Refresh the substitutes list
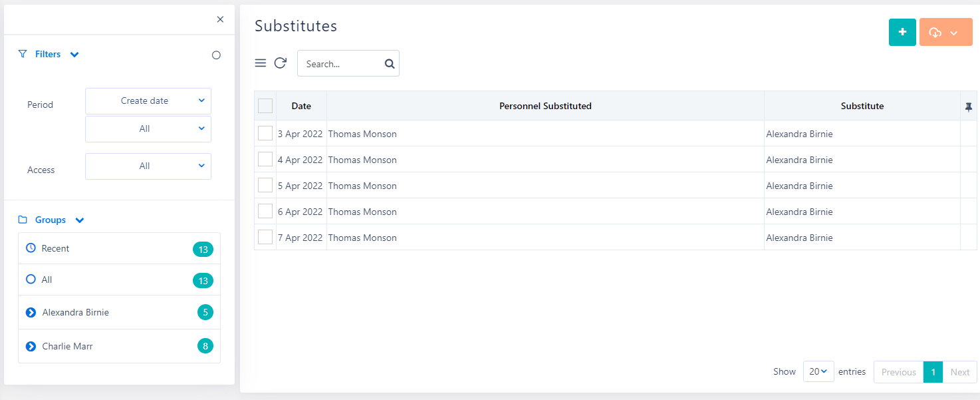Image resolution: width=980 pixels, height=400 pixels. click(281, 63)
